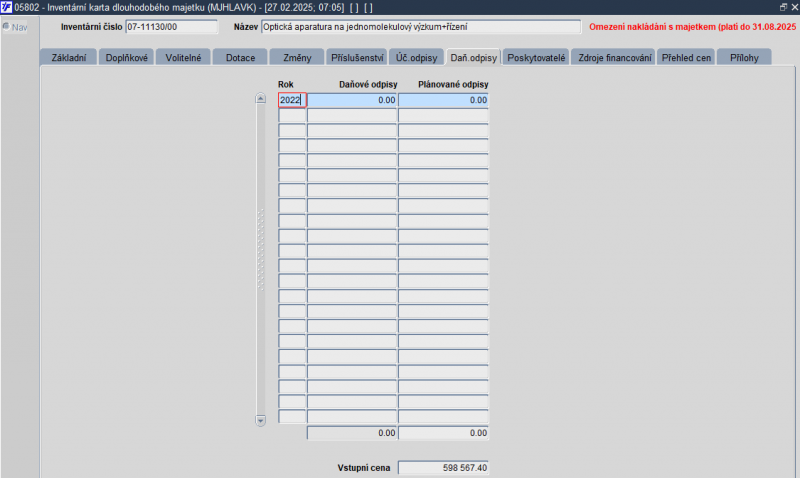This screenshot has height=478, width=800.
Task: Open the Volitelné tab
Action: tap(183, 57)
